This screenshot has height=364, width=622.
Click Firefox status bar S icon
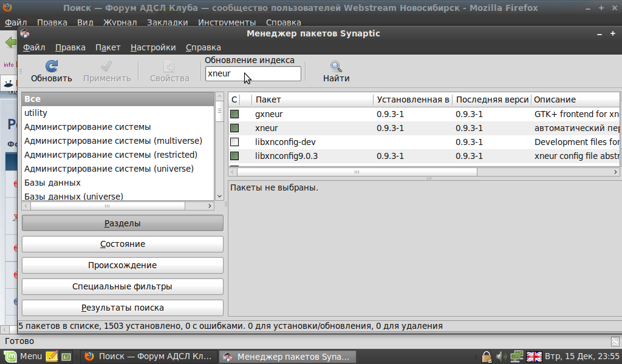[x=615, y=341]
